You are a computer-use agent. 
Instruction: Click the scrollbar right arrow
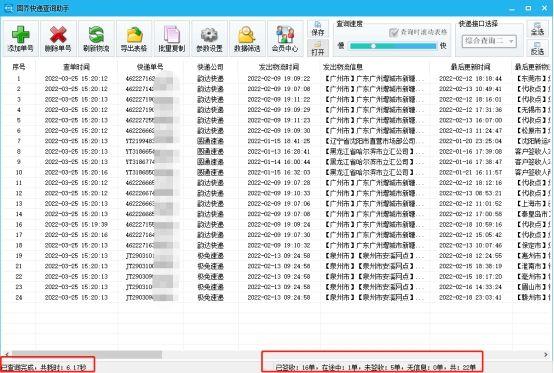click(546, 354)
